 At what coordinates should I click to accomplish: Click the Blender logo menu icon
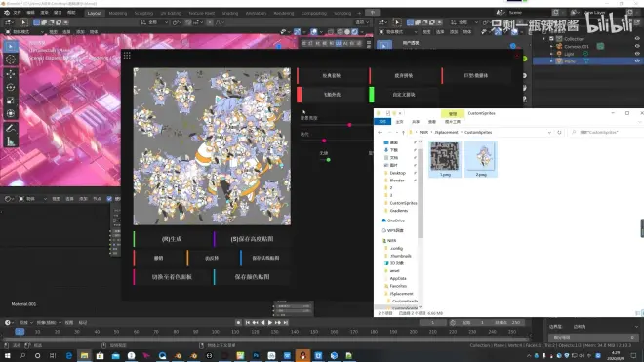point(7,13)
